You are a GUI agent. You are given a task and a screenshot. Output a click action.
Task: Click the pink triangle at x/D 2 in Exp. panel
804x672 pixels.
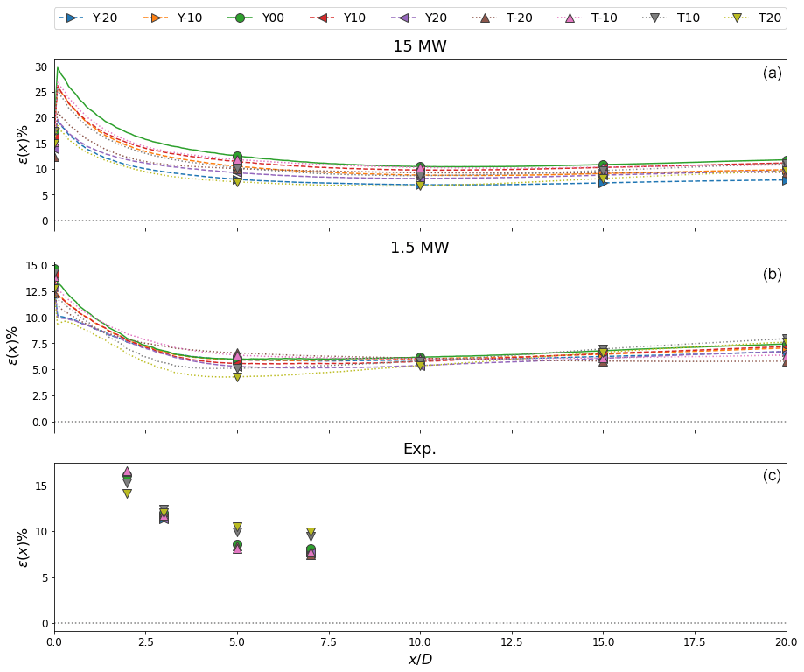127,472
